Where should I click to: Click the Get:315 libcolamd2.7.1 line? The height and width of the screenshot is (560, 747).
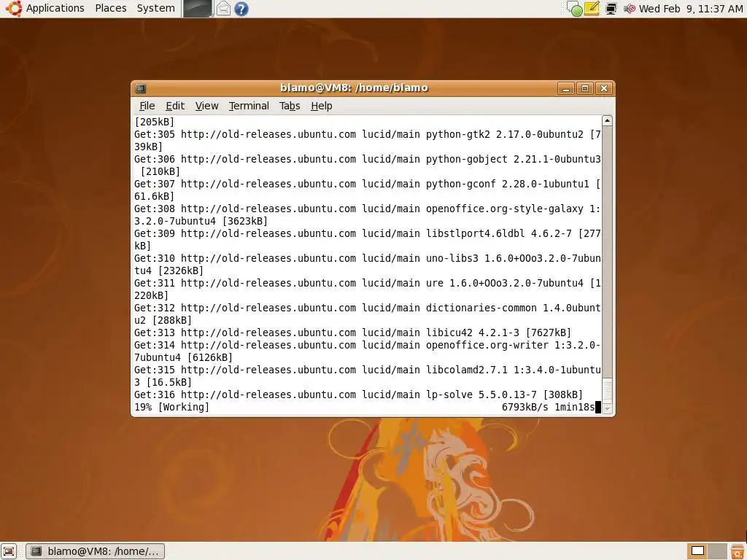[x=368, y=370]
